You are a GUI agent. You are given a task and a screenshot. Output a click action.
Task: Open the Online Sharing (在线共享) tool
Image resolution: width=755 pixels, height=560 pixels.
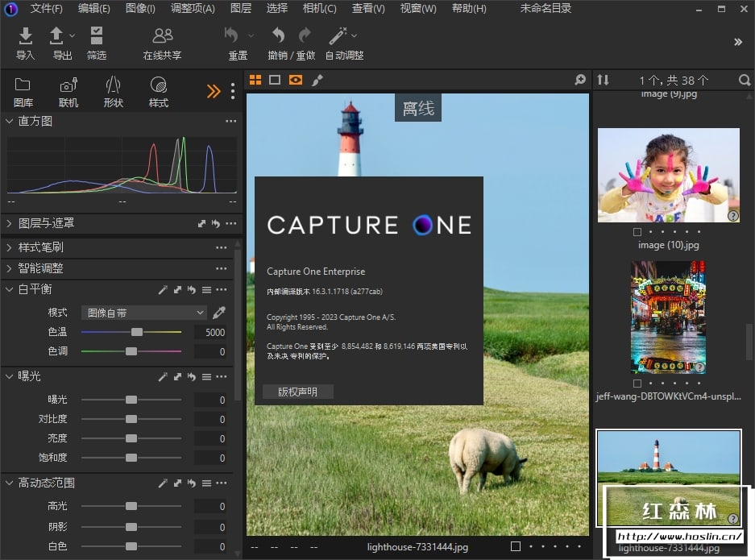tap(162, 36)
